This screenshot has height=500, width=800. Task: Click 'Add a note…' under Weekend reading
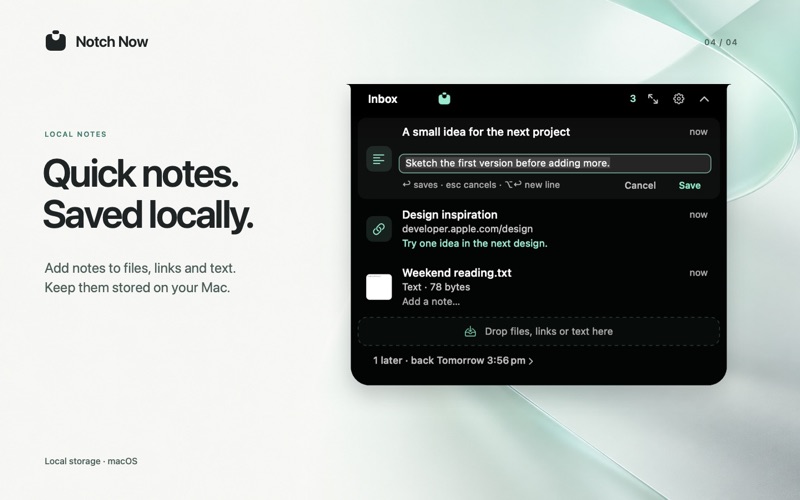pos(431,302)
